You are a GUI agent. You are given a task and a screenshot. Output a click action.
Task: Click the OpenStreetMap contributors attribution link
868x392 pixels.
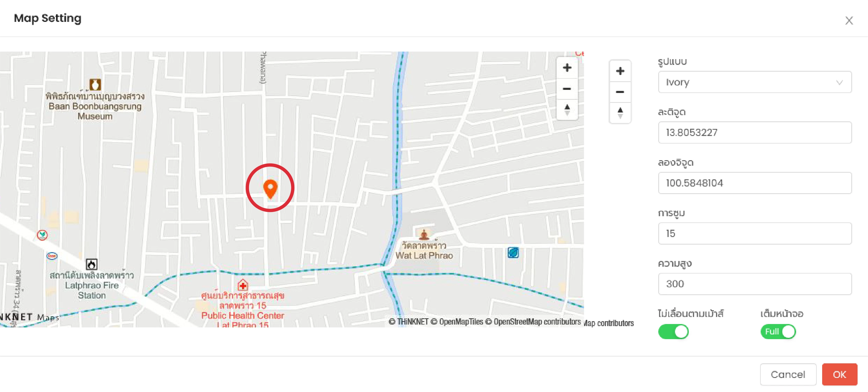537,322
